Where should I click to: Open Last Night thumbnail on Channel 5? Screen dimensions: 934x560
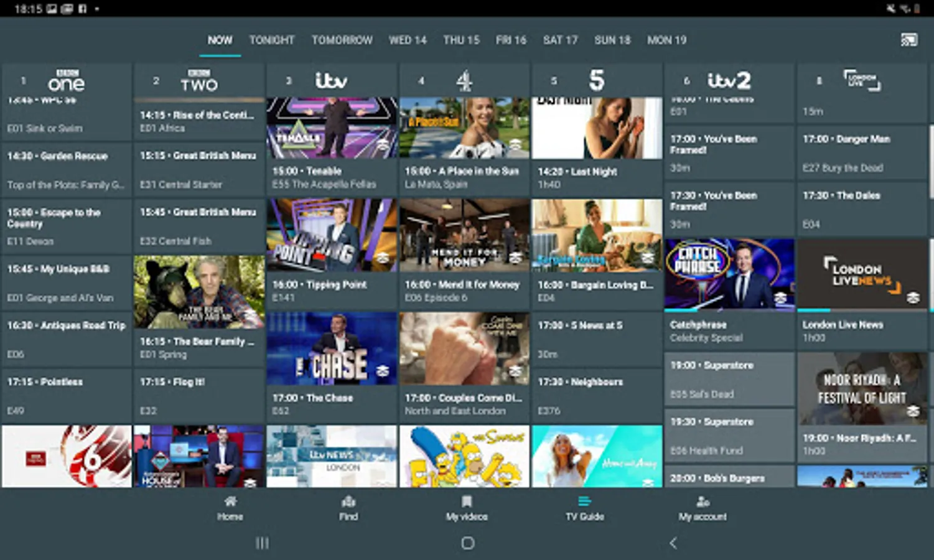tap(597, 128)
